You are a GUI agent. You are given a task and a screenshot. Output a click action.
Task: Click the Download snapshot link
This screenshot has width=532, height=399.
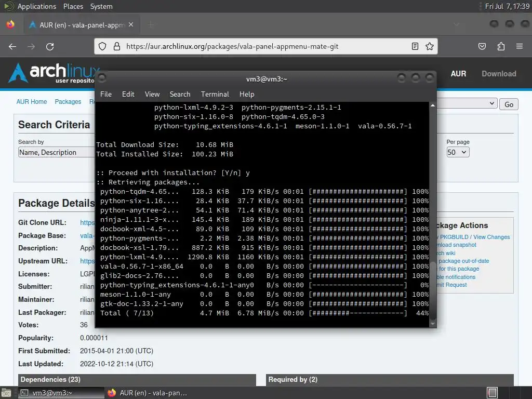[x=456, y=245]
